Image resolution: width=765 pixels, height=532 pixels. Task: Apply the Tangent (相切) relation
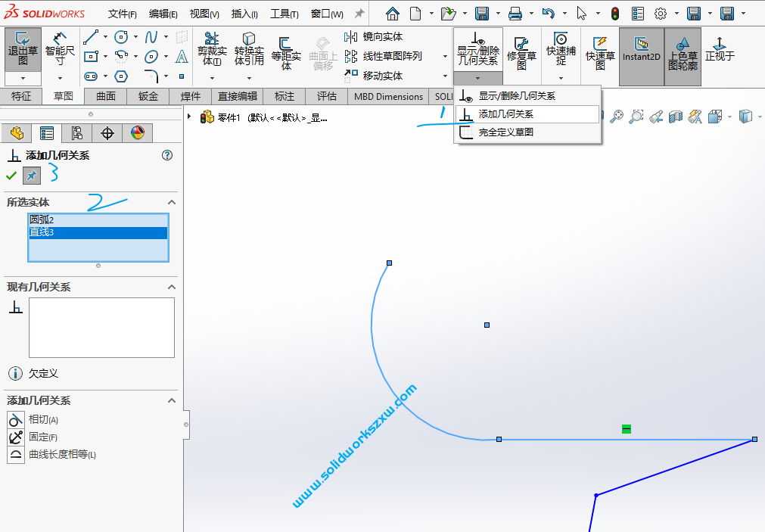34,419
